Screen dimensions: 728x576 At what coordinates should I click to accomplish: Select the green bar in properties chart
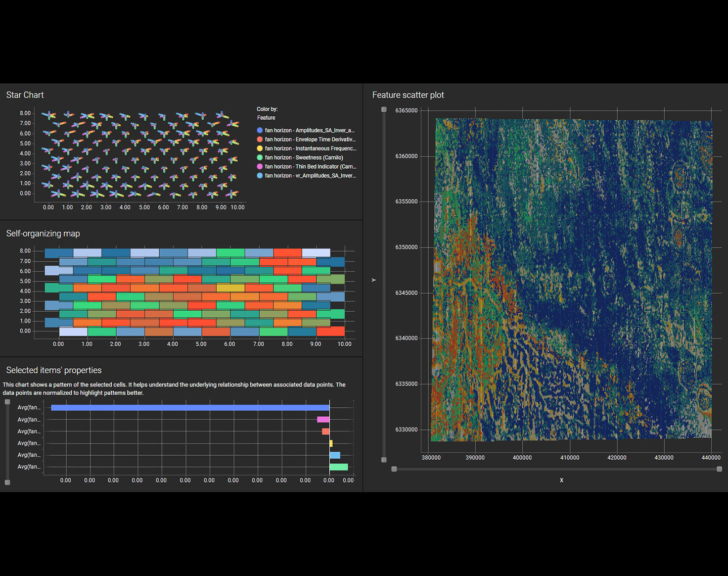coord(339,467)
